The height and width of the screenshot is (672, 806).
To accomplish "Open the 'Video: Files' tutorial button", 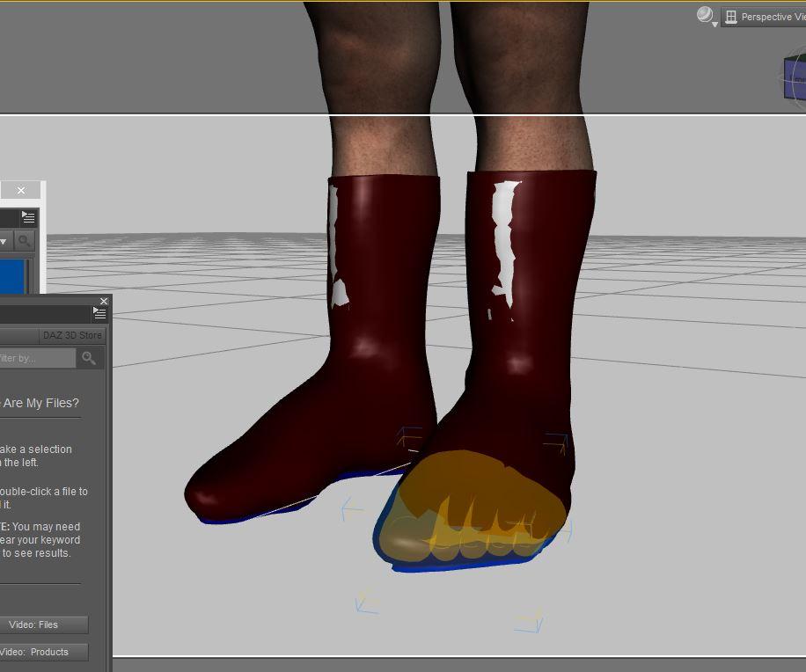I will click(43, 625).
